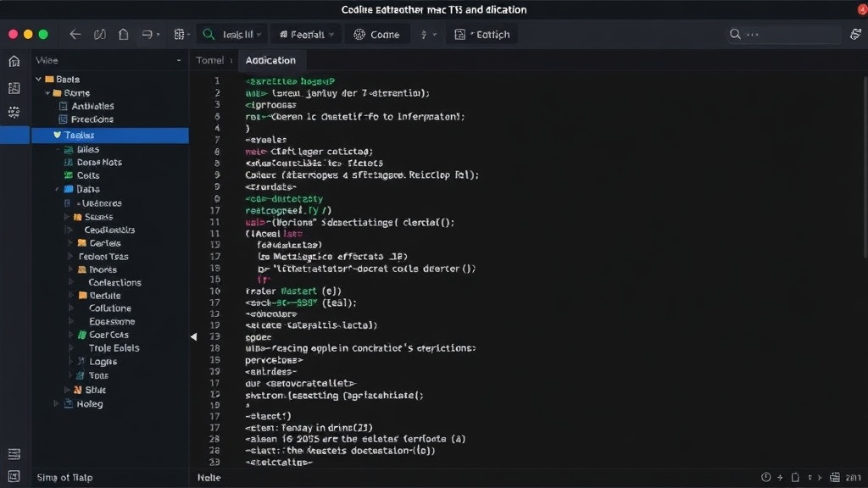This screenshot has width=868, height=488.
Task: Collapse the Sarme folder
Action: [48, 93]
